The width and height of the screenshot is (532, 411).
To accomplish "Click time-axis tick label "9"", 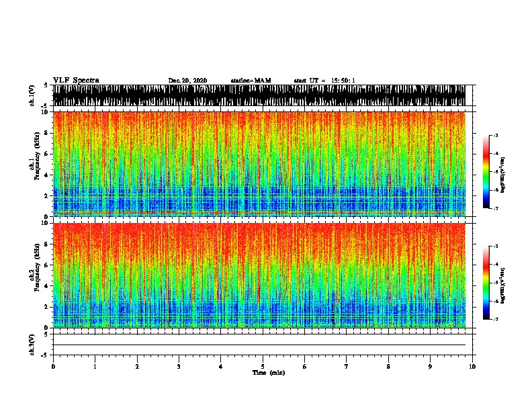I will [430, 367].
